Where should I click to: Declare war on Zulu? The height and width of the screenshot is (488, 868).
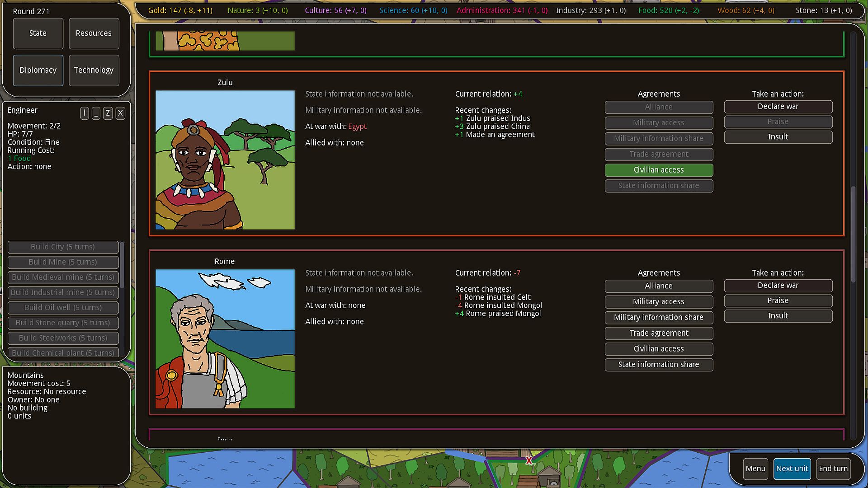pyautogui.click(x=778, y=107)
